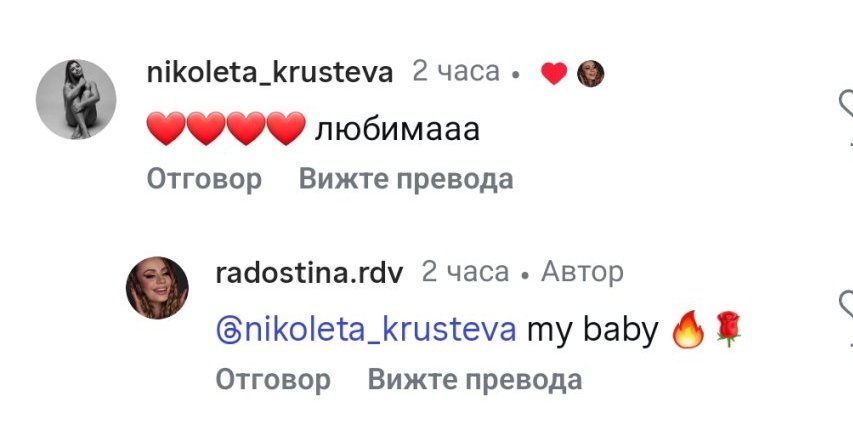Click Отговор under the любимааа comment

205,180
